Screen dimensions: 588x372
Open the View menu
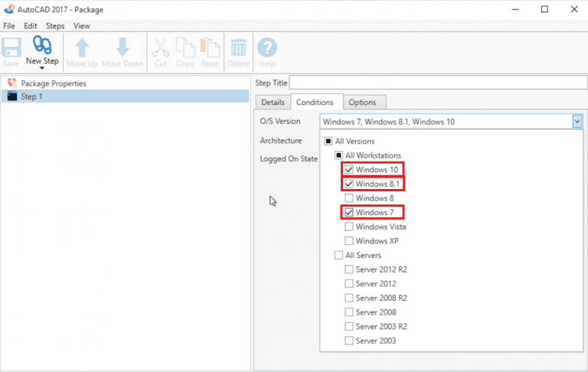[x=81, y=26]
